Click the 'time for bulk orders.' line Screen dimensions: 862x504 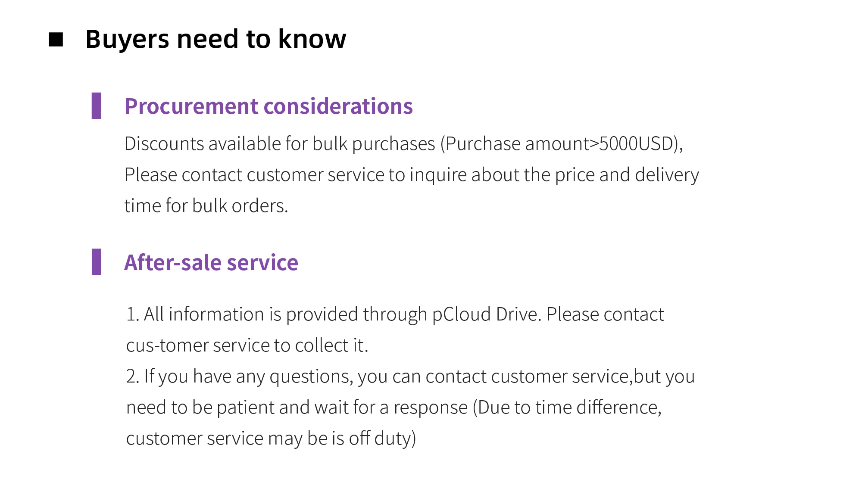tap(206, 206)
